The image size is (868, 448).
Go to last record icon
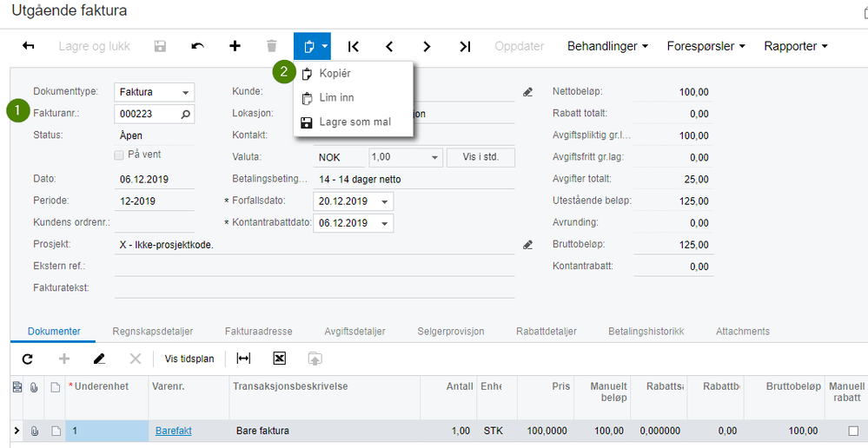pos(465,46)
